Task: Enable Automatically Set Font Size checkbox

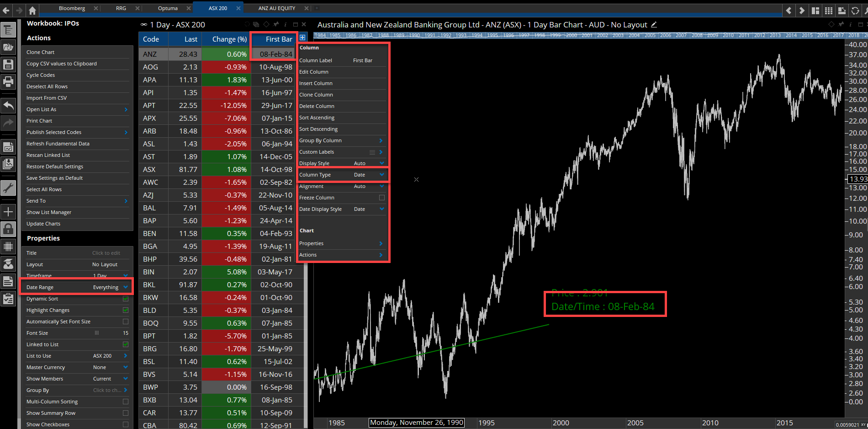Action: 126,322
